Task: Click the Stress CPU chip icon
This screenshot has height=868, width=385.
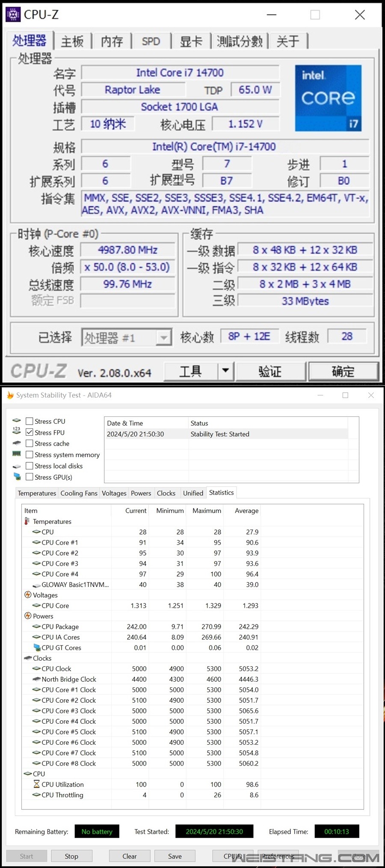Action: (17, 421)
